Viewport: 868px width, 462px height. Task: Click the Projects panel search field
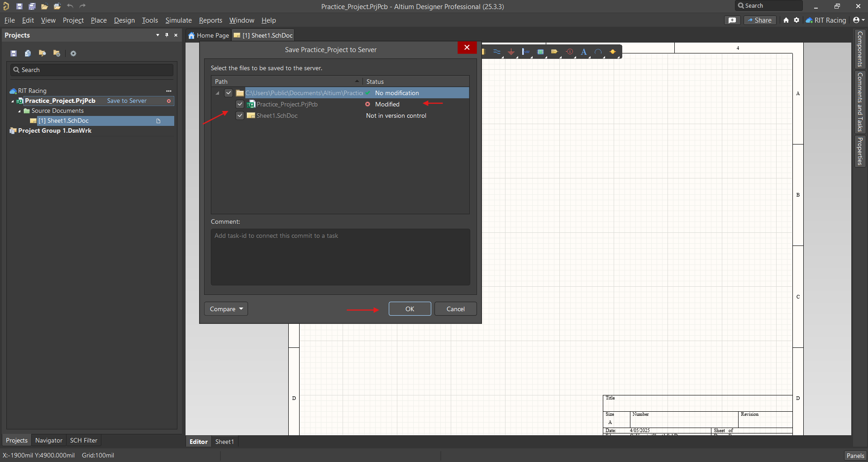pyautogui.click(x=92, y=70)
